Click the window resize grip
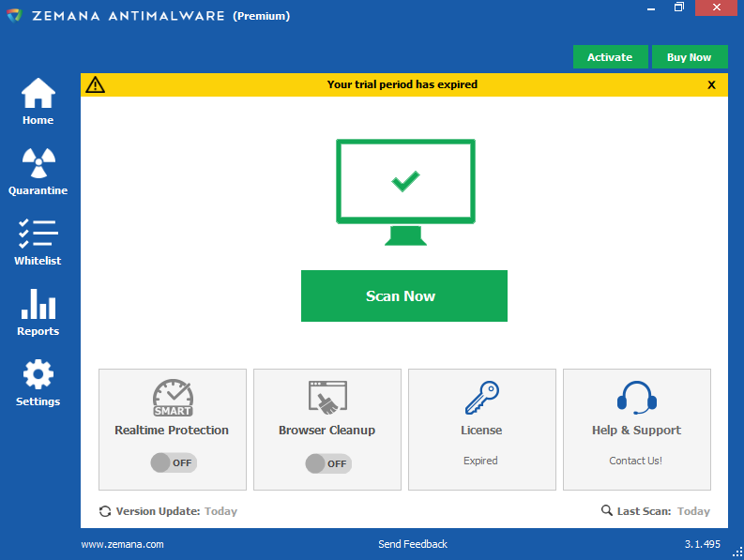This screenshot has width=744, height=560. [x=737, y=552]
